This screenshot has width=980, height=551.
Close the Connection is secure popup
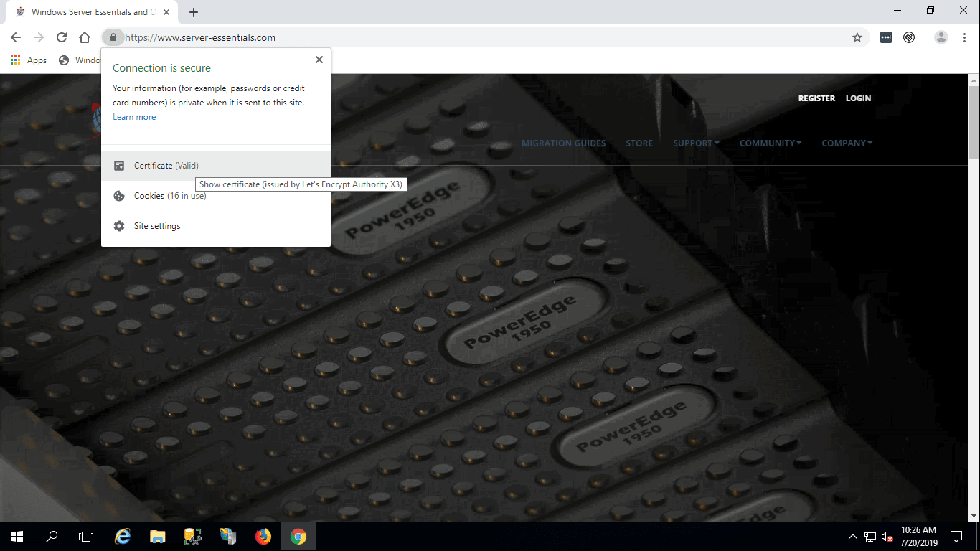(x=319, y=60)
